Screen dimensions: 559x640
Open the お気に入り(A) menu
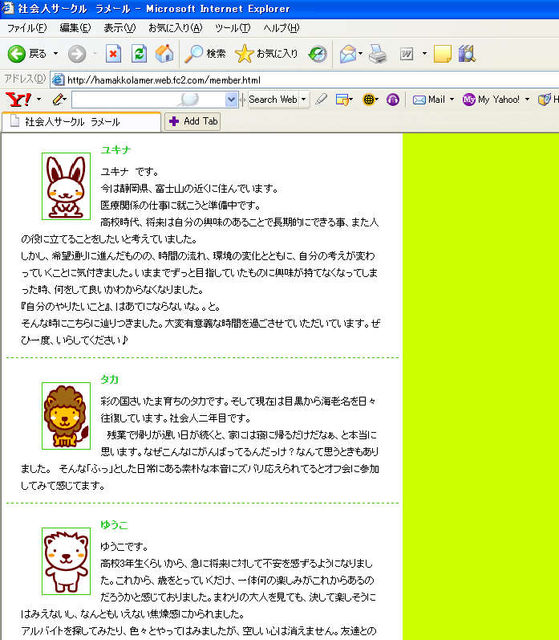175,28
